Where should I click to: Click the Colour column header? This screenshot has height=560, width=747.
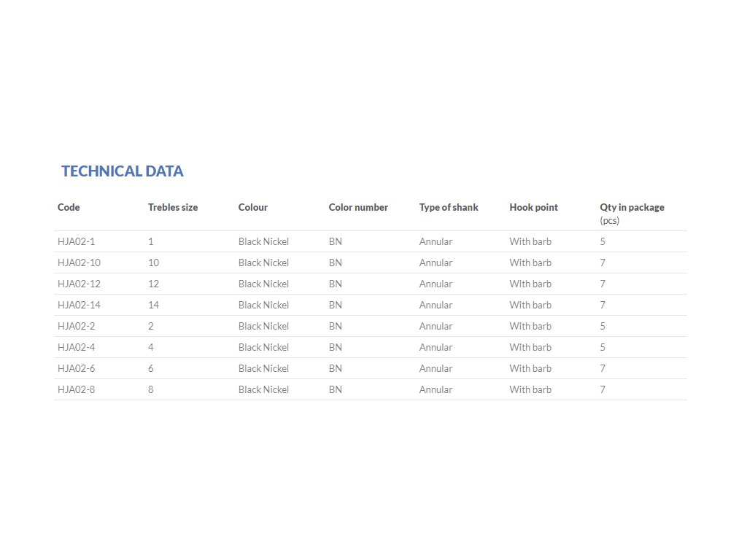[x=253, y=207]
